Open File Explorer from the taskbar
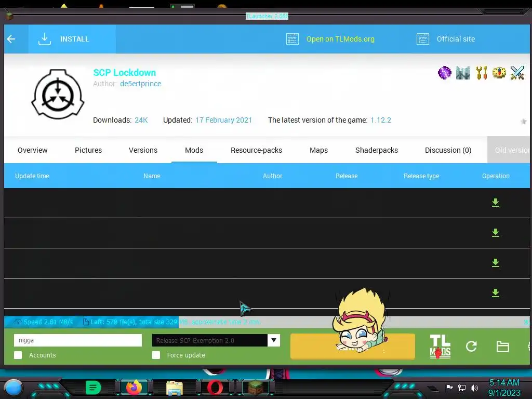The width and height of the screenshot is (532, 399). point(175,388)
